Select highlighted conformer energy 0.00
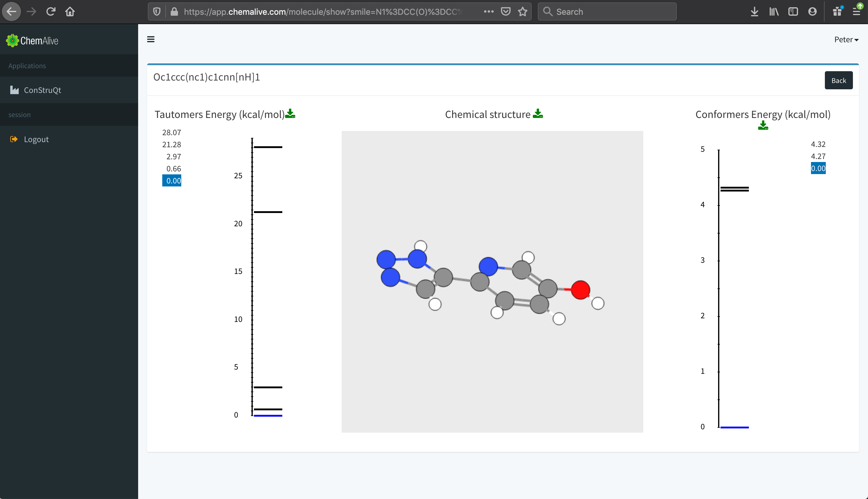Image resolution: width=868 pixels, height=499 pixels. click(818, 168)
